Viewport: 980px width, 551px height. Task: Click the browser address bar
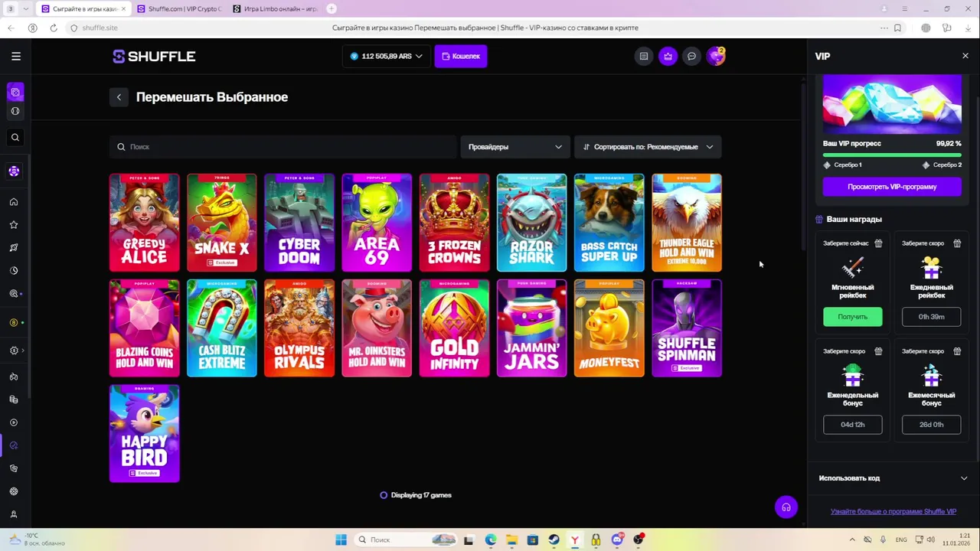pos(485,28)
